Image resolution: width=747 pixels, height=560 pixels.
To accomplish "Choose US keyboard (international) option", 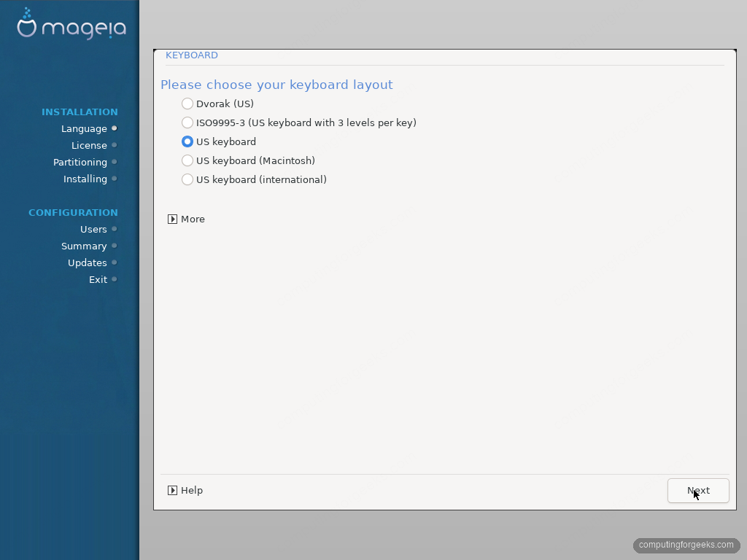I will (x=187, y=179).
